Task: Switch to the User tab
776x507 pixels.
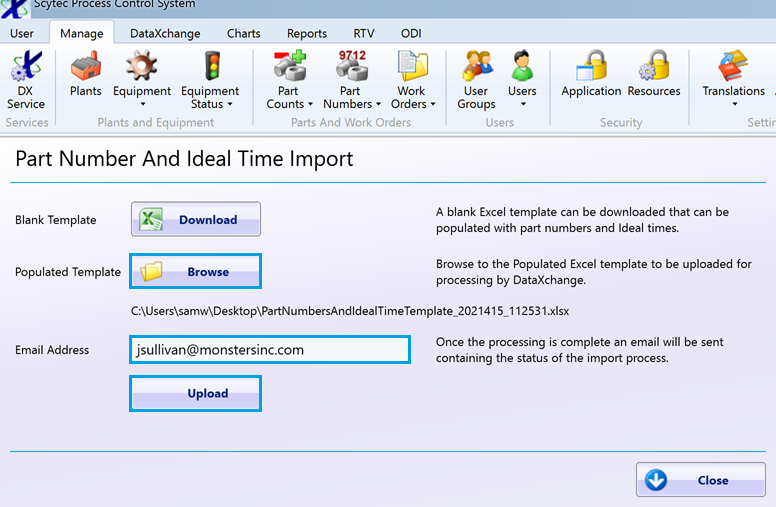Action: [22, 33]
